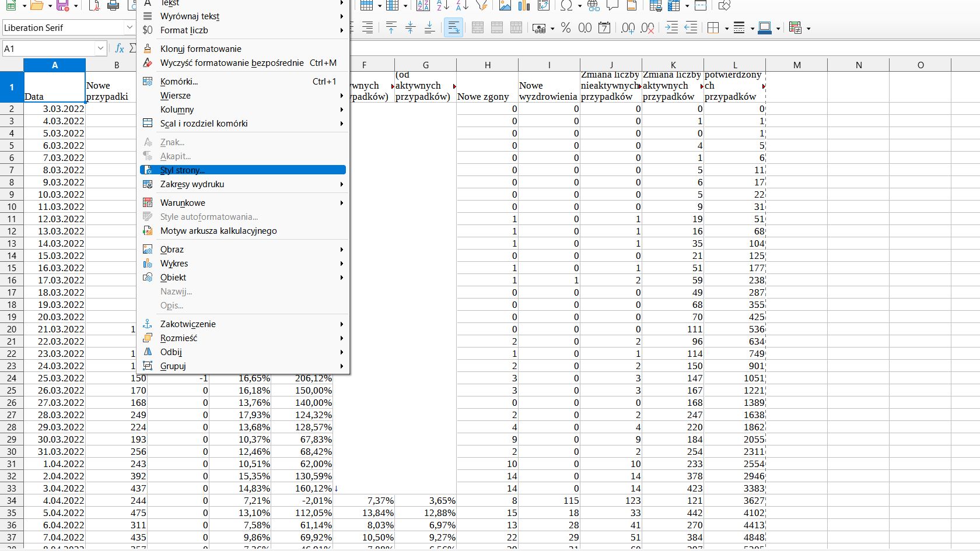Click the Insert Hyperlink icon
This screenshot has height=551, width=980.
coord(594,6)
